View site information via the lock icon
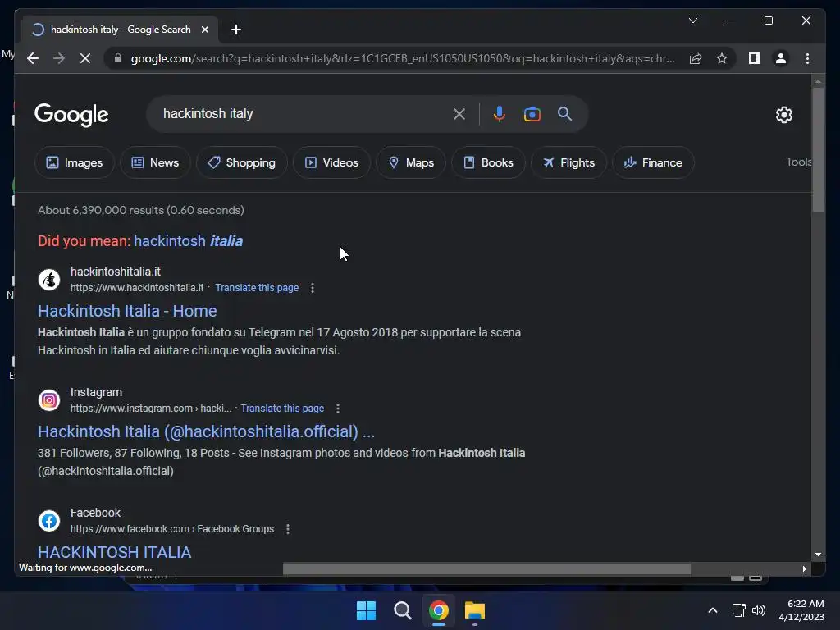840x630 pixels. click(118, 58)
